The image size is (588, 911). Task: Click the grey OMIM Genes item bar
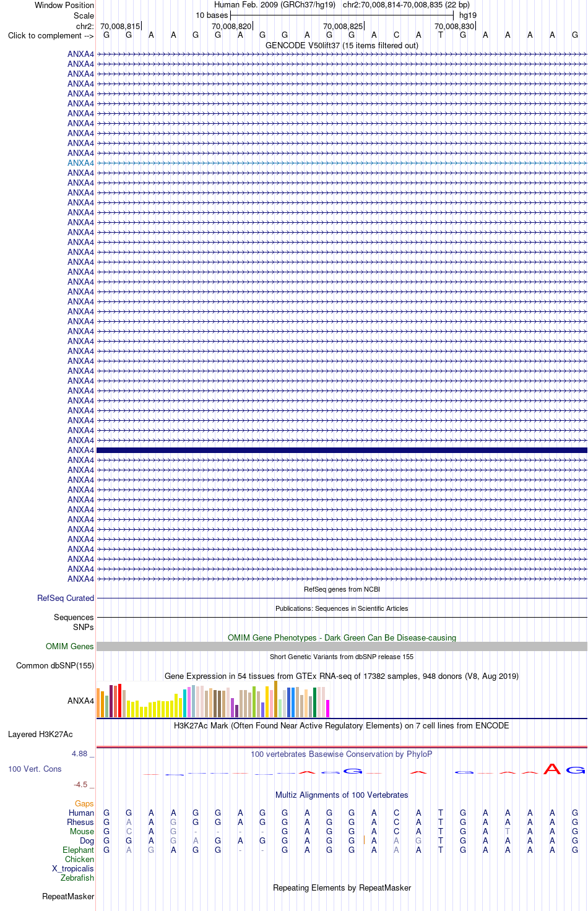pyautogui.click(x=342, y=646)
